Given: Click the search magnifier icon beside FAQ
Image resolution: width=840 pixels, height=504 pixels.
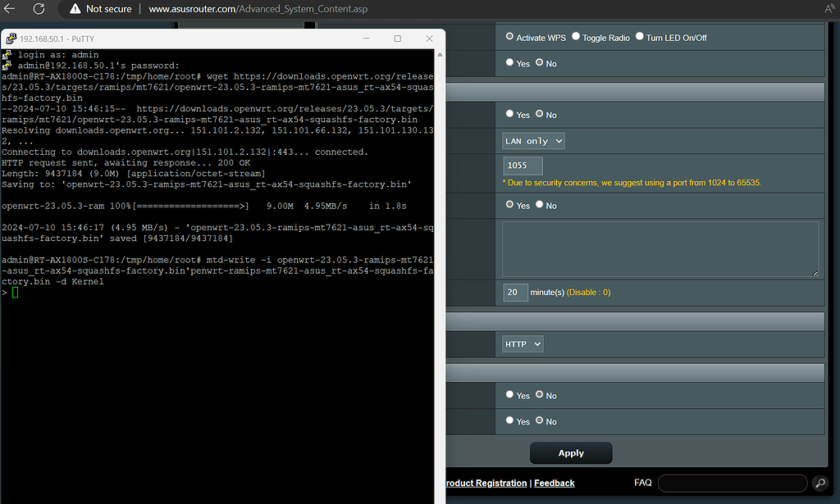Looking at the screenshot, I should pos(819,483).
